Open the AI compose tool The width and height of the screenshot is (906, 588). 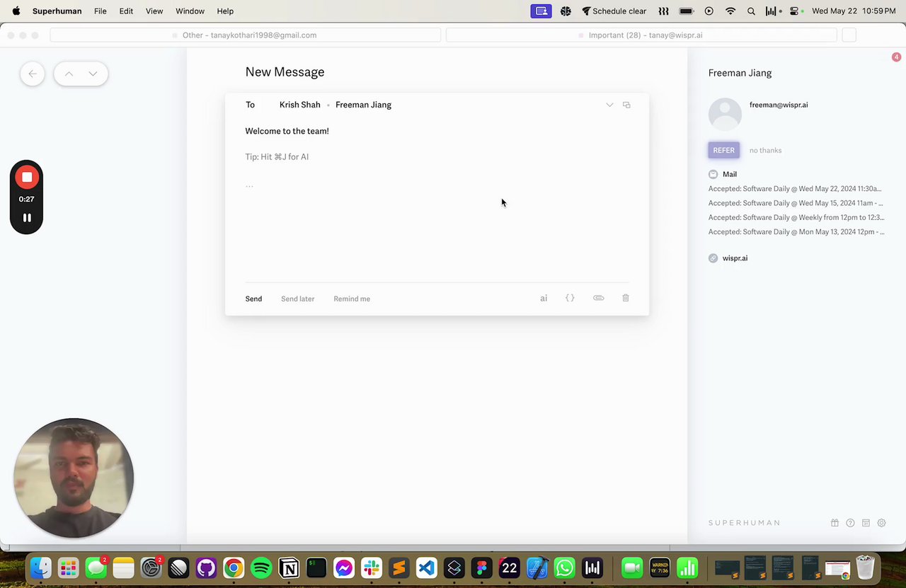point(544,299)
